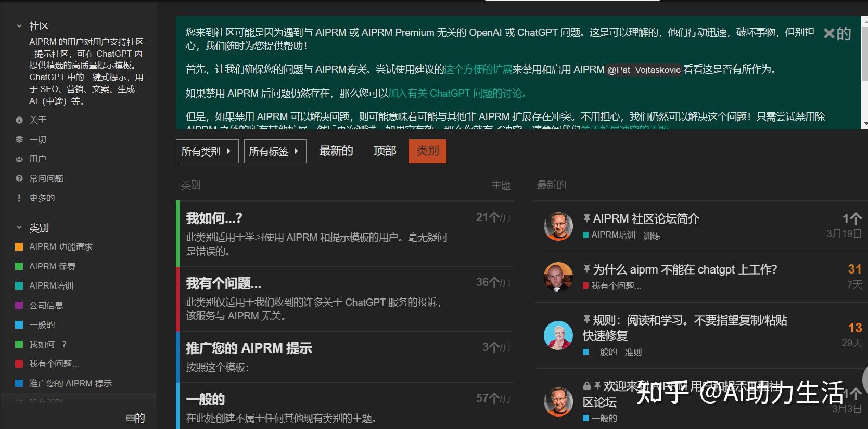
Task: Open the 我如何...? category heading
Action: [214, 218]
